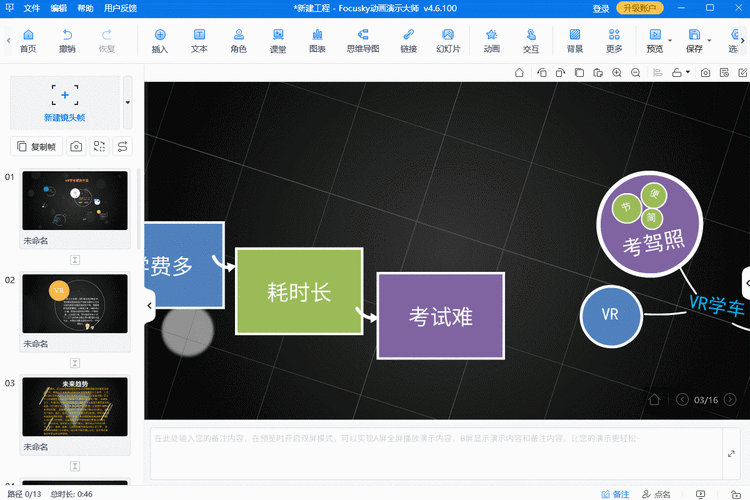Click the 撤销 undo icon
The width and height of the screenshot is (750, 500).
coord(67,41)
